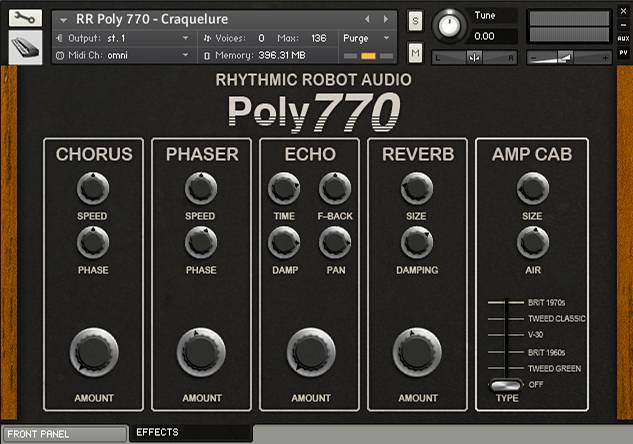Select BRIT 1960s cabinet type

click(546, 352)
